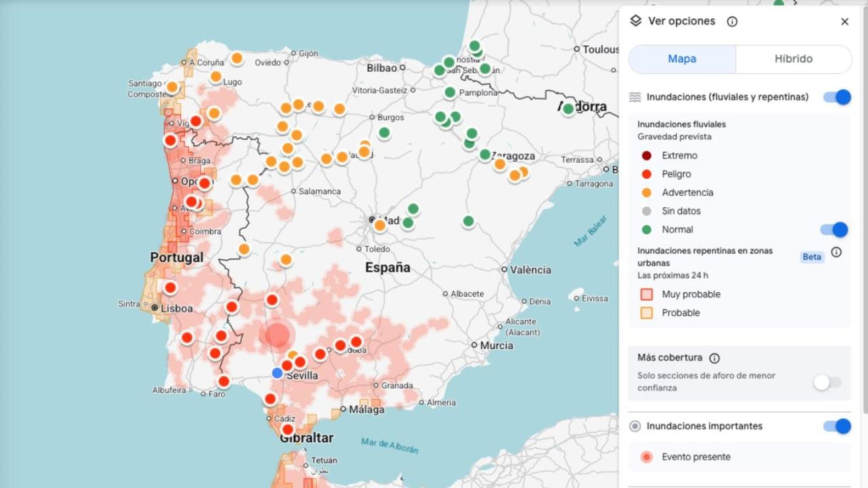Click the Evento presente legend symbol
The height and width of the screenshot is (488, 868).
pos(646,456)
